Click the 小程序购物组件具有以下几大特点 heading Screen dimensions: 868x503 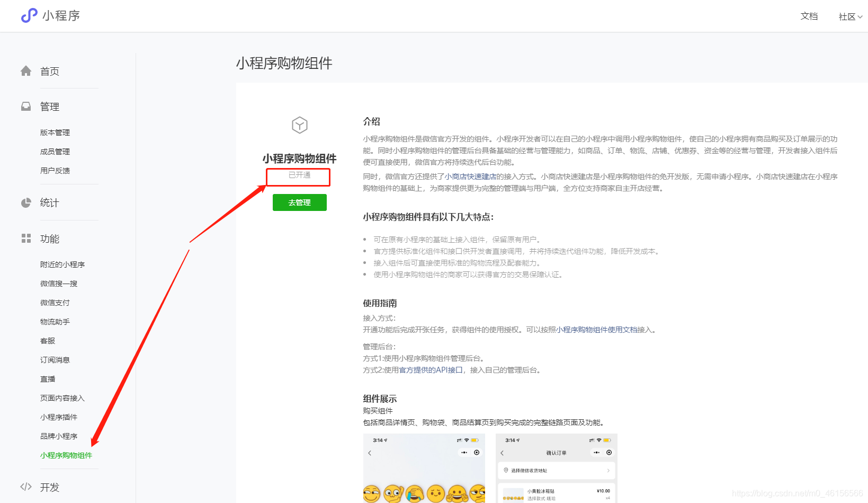[x=428, y=217]
